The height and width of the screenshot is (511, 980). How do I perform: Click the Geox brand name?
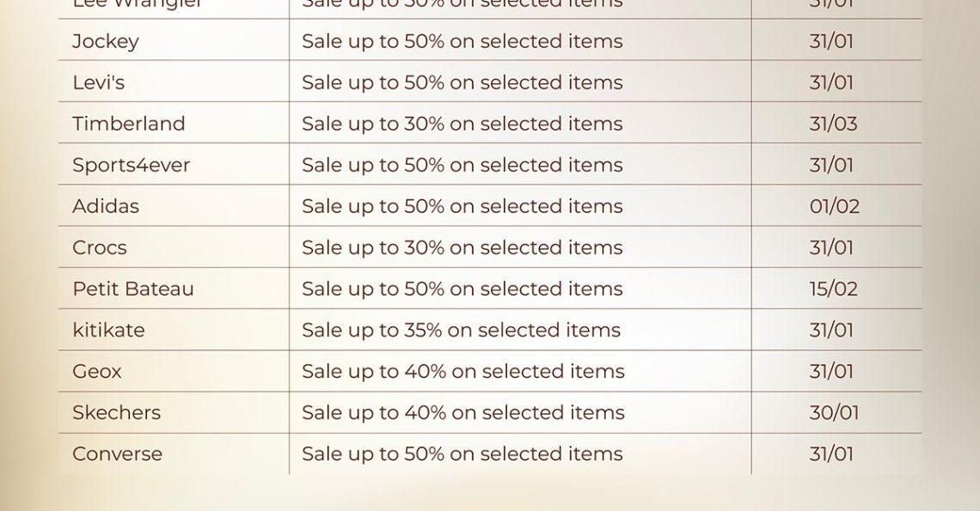pos(97,371)
